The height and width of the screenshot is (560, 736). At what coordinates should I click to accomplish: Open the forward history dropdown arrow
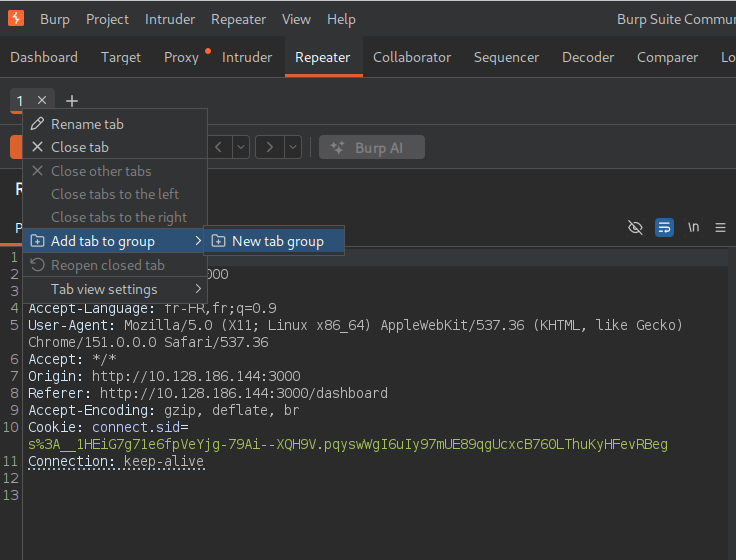coord(293,147)
